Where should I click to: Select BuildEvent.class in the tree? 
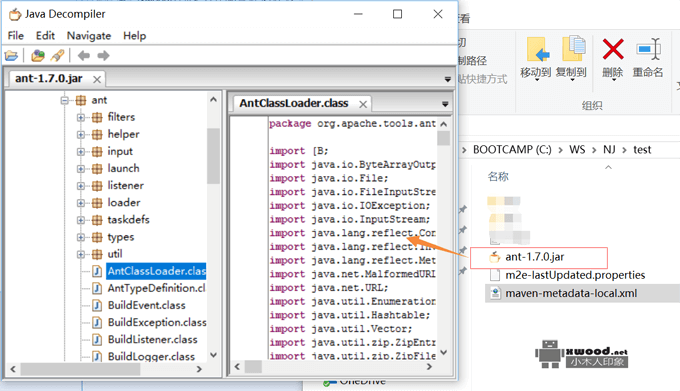pyautogui.click(x=147, y=306)
